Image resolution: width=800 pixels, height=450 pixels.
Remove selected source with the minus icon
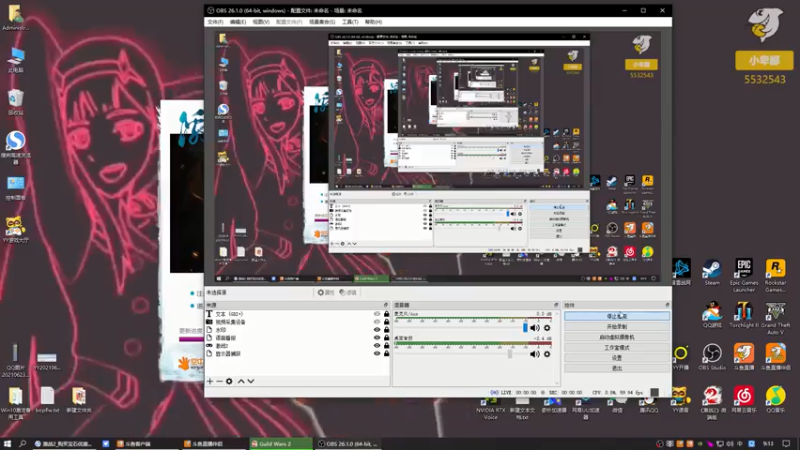(x=219, y=381)
